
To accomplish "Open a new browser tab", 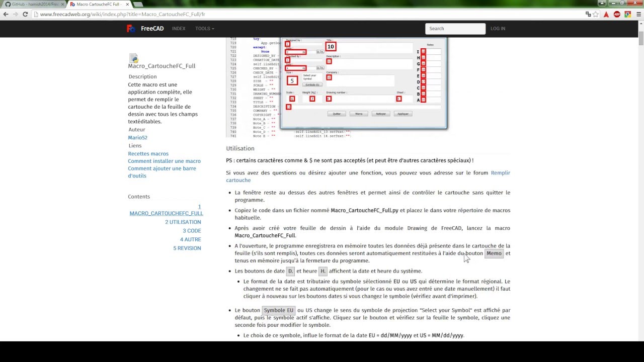I will (x=138, y=5).
